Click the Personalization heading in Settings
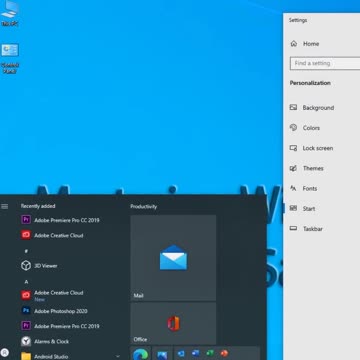 pos(310,83)
